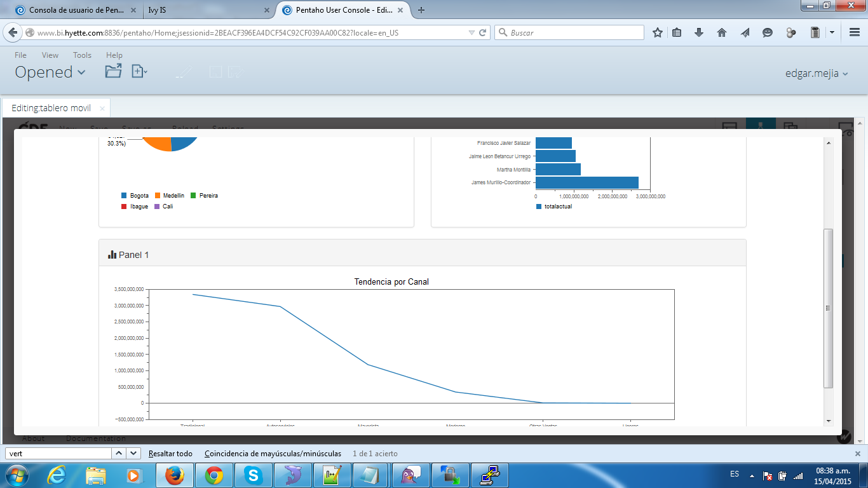Reload the page with the refresh icon

pyautogui.click(x=483, y=32)
